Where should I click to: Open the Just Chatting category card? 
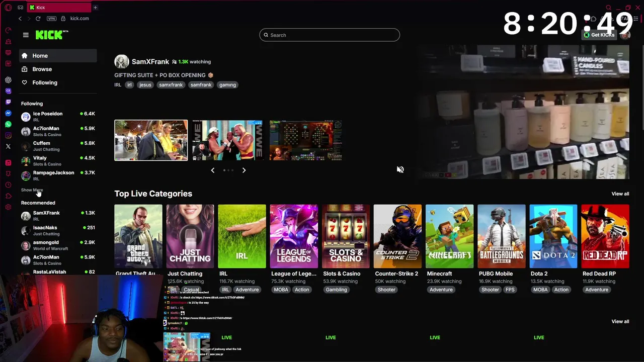(190, 236)
